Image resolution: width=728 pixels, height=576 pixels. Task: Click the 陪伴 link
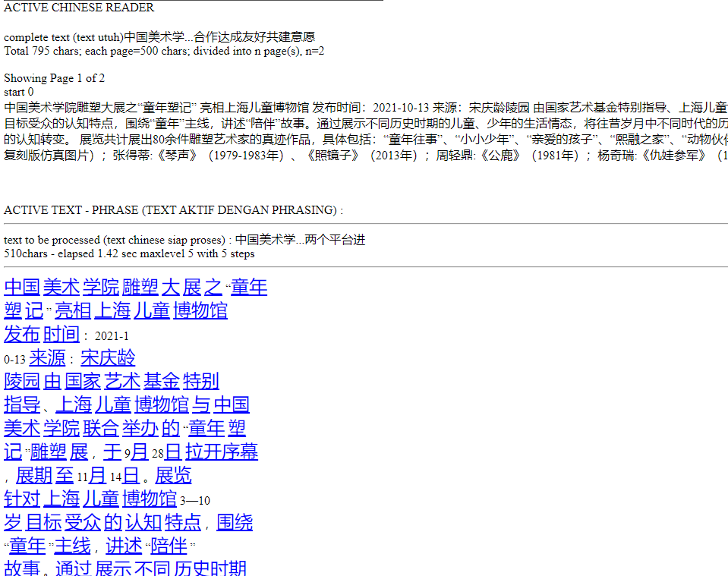click(169, 546)
